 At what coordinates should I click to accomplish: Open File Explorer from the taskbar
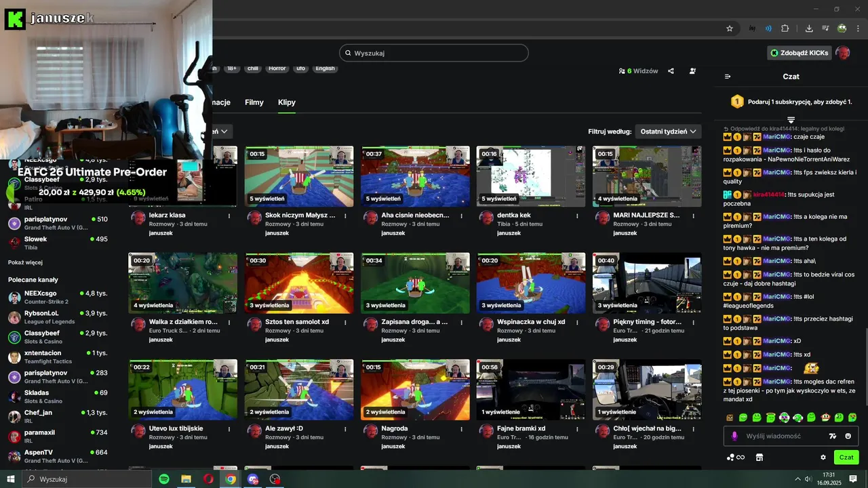(186, 479)
